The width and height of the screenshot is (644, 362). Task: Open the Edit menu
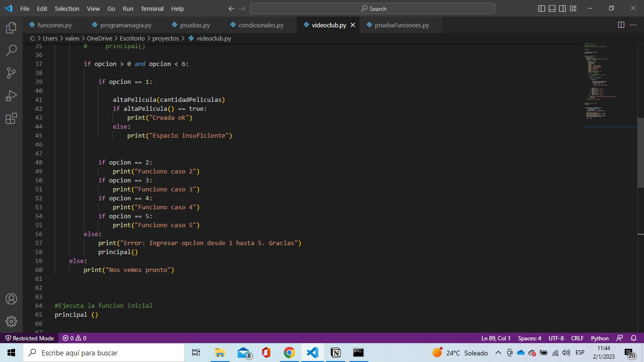pyautogui.click(x=42, y=8)
